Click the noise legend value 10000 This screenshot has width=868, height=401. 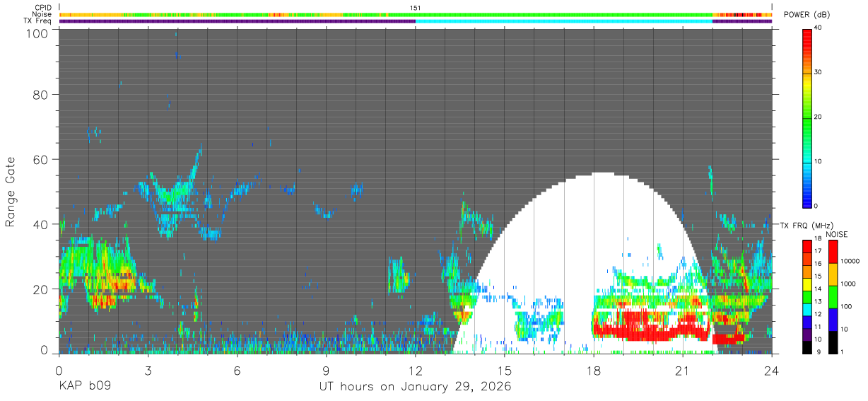850,262
